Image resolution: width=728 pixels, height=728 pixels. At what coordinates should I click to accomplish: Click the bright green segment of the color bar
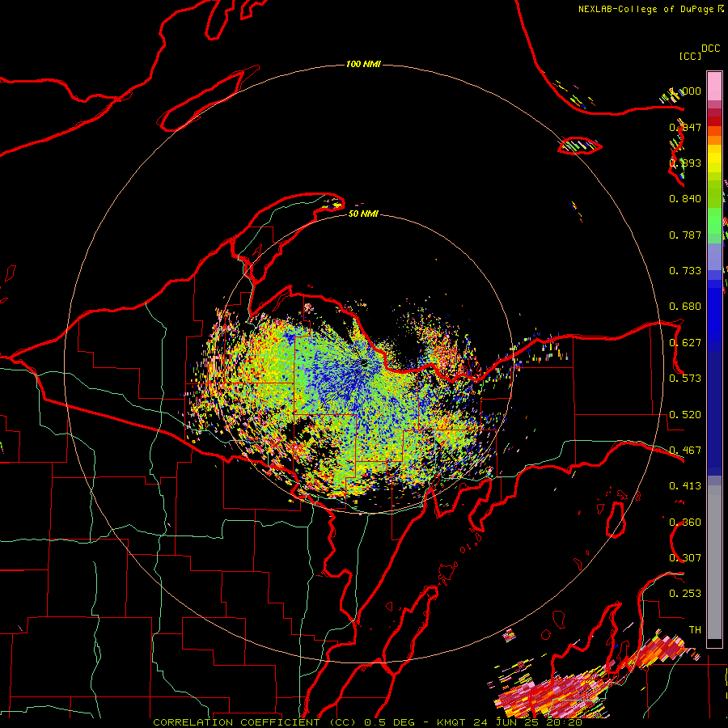pos(714,221)
